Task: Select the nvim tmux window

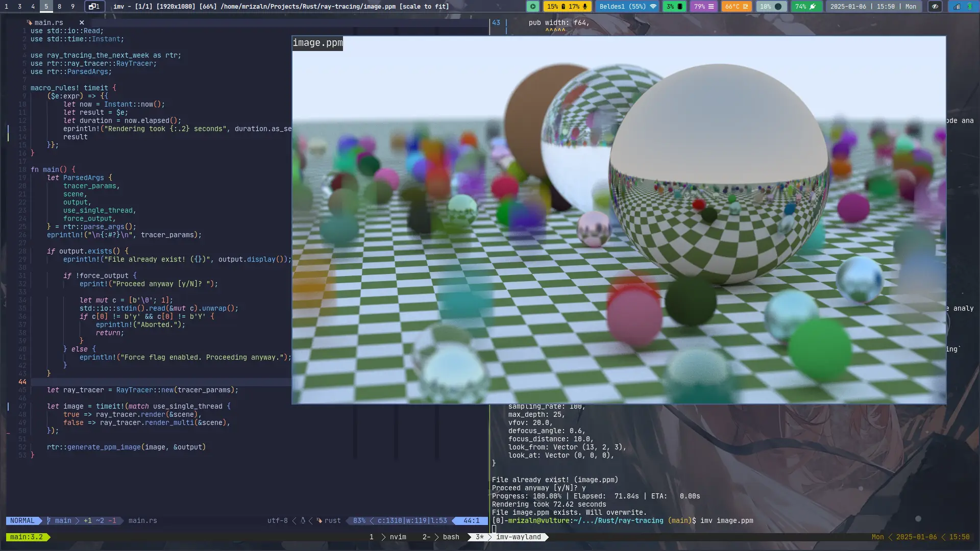Action: coord(397,537)
